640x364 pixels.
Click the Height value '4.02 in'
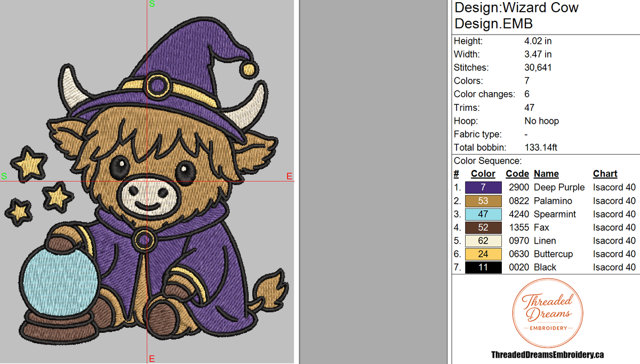click(x=538, y=41)
